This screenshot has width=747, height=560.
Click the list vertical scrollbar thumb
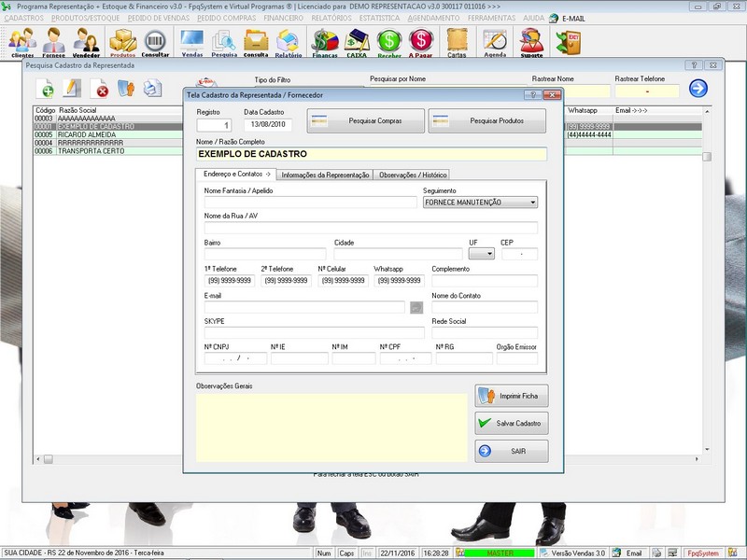pyautogui.click(x=707, y=157)
